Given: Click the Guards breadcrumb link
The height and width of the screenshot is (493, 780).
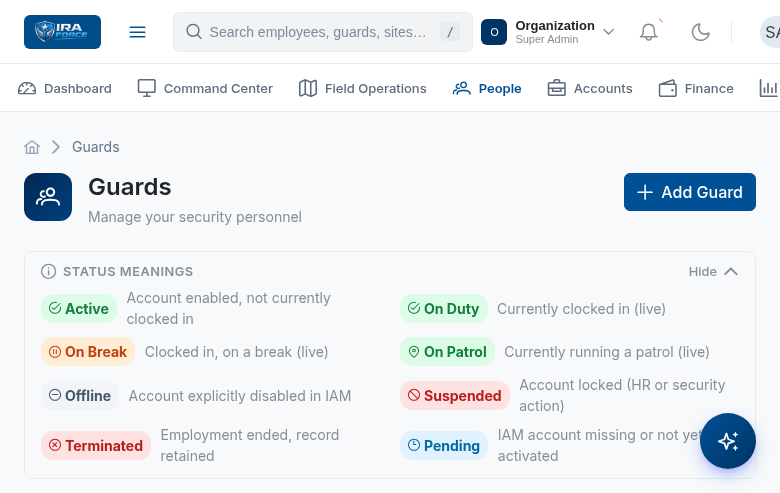Looking at the screenshot, I should coord(96,147).
